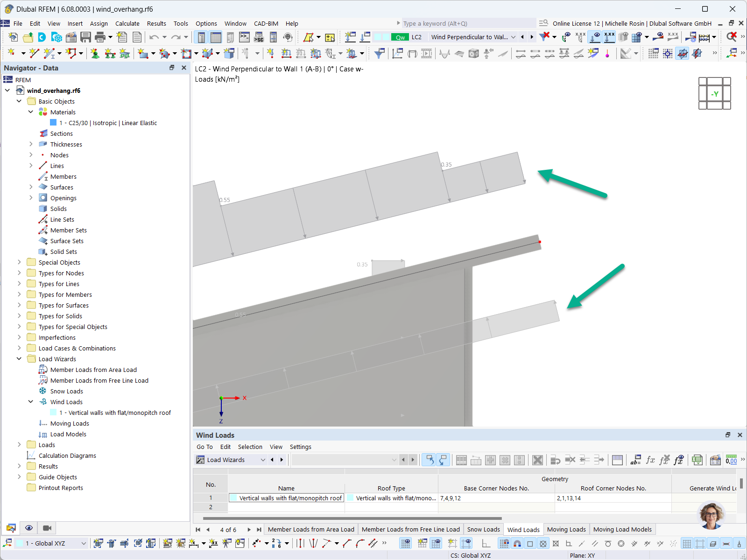Collapse the Wind Loads tree branch
This screenshot has height=560, width=747.
click(x=31, y=402)
